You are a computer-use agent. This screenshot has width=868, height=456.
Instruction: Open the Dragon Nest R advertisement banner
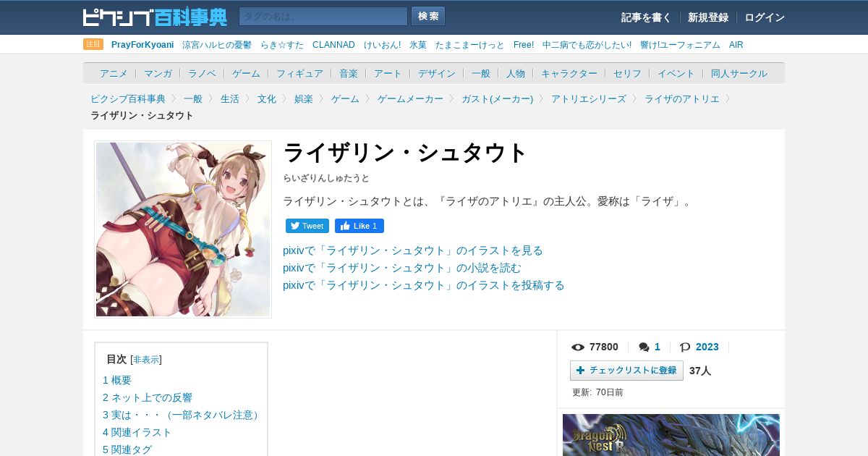pyautogui.click(x=671, y=435)
